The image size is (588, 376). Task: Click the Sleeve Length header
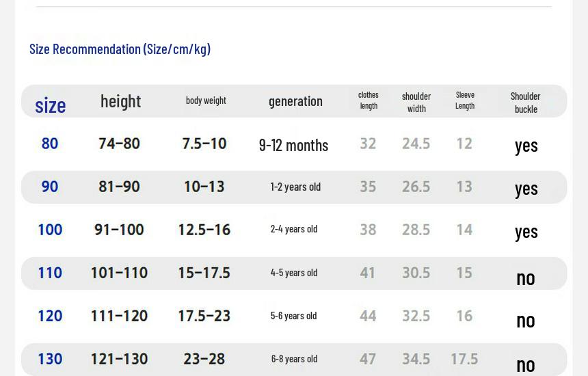[x=465, y=100]
